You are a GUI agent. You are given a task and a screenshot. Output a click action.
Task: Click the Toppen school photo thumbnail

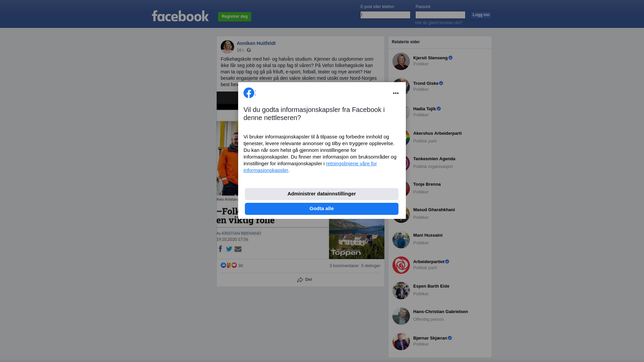tap(357, 239)
